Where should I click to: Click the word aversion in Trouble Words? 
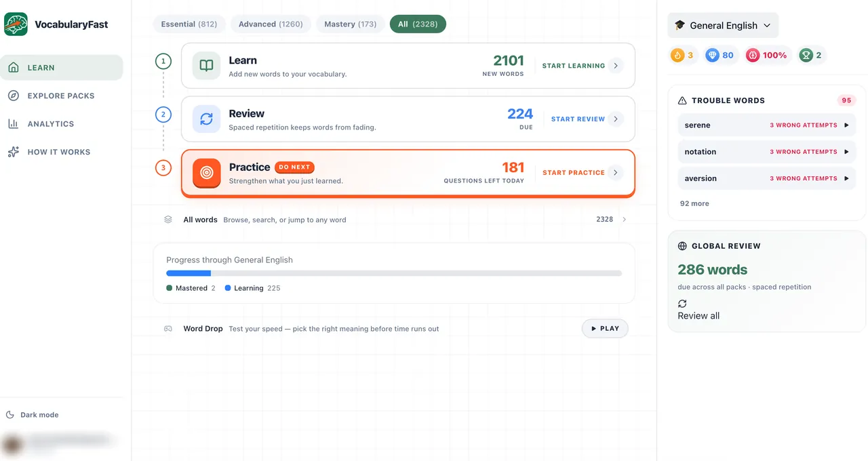click(x=701, y=178)
